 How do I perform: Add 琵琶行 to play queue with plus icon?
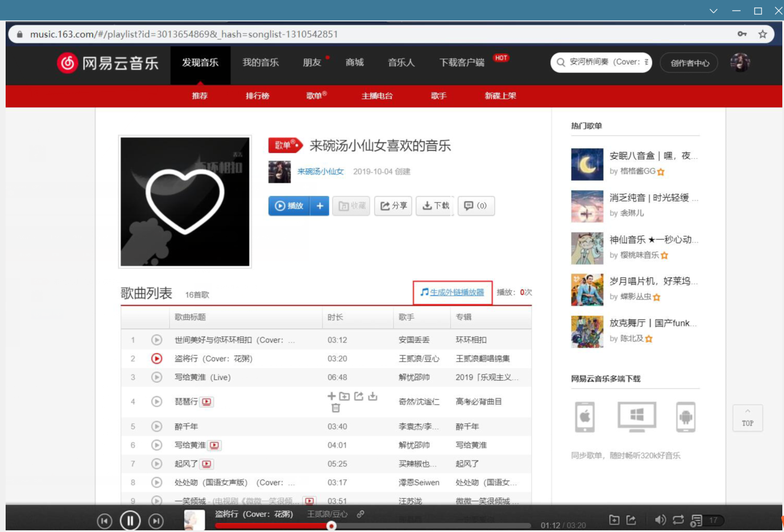(x=332, y=396)
